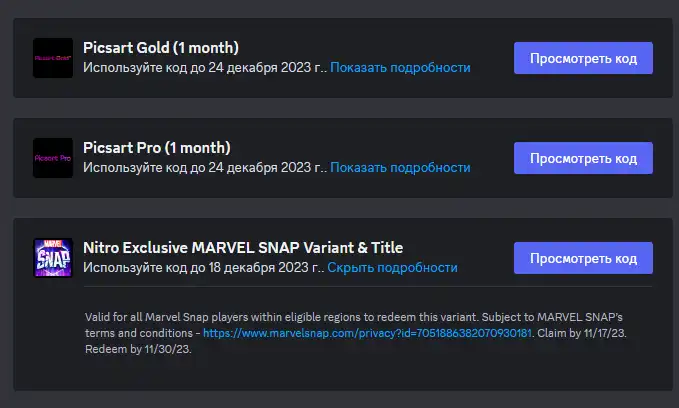Screen dimensions: 679x408
Task: Select the Picsart Pro (1 month) title
Action: pos(157,148)
